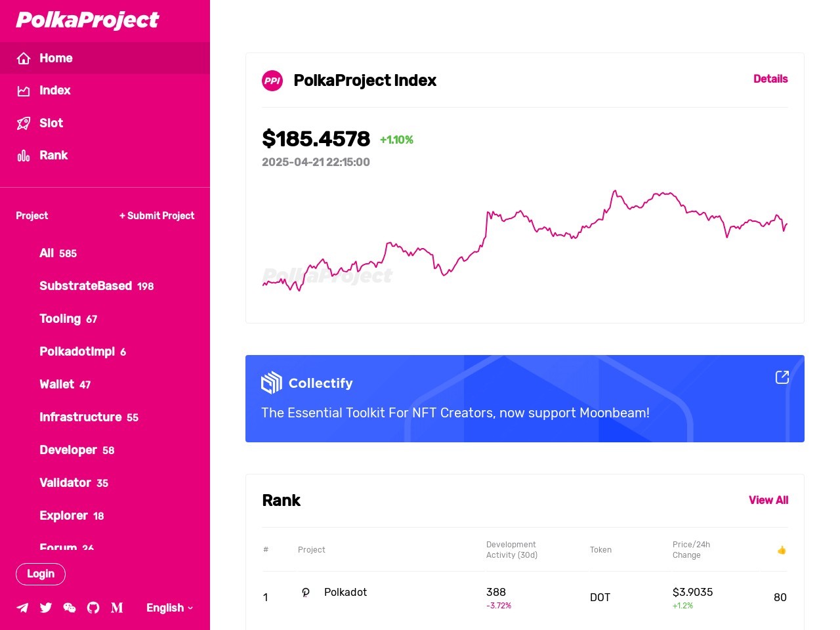Click Submit Project link
This screenshot has height=630, width=840.
157,216
